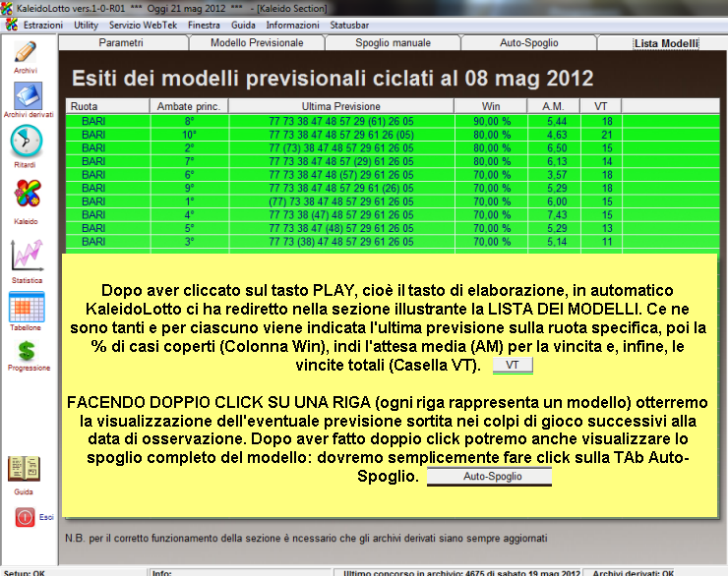Click the 90,00 % Win value
Screen dimensions: 728x576
coord(492,121)
